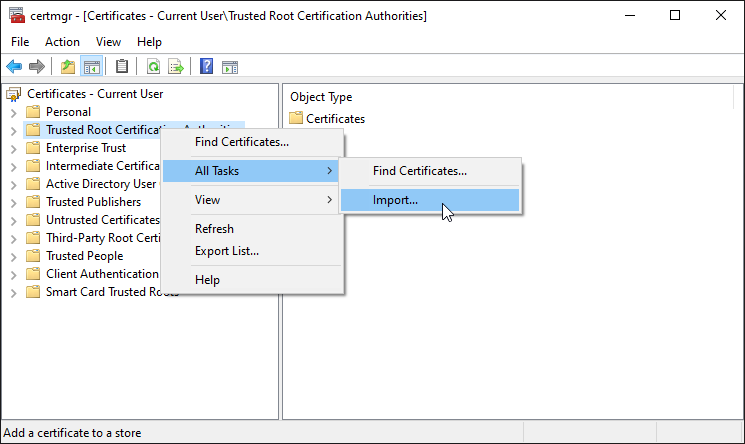745x444 pixels.
Task: Click the Refresh toolbar icon
Action: [153, 67]
